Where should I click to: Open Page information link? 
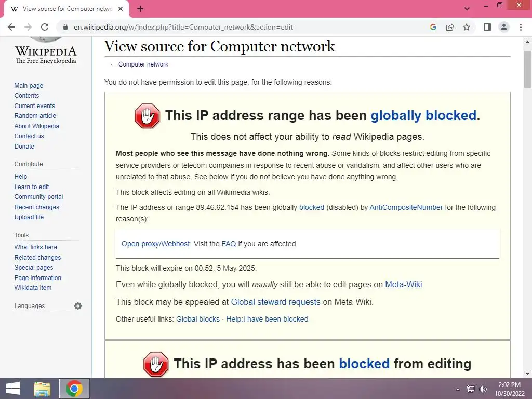[37, 277]
